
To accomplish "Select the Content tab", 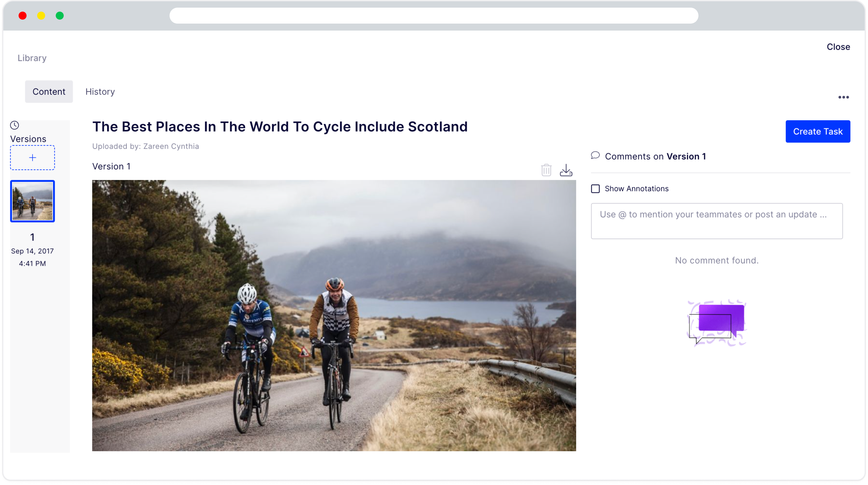I will (49, 91).
